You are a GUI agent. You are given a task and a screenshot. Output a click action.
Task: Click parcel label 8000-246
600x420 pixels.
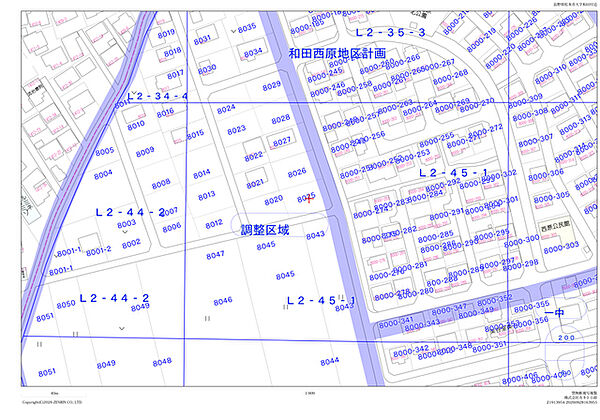pos(328,90)
